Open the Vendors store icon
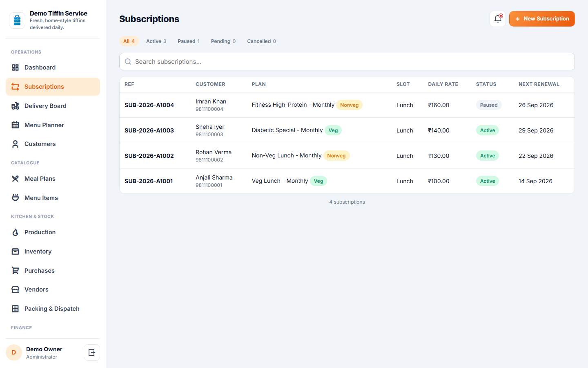Image resolution: width=588 pixels, height=368 pixels. [15, 289]
